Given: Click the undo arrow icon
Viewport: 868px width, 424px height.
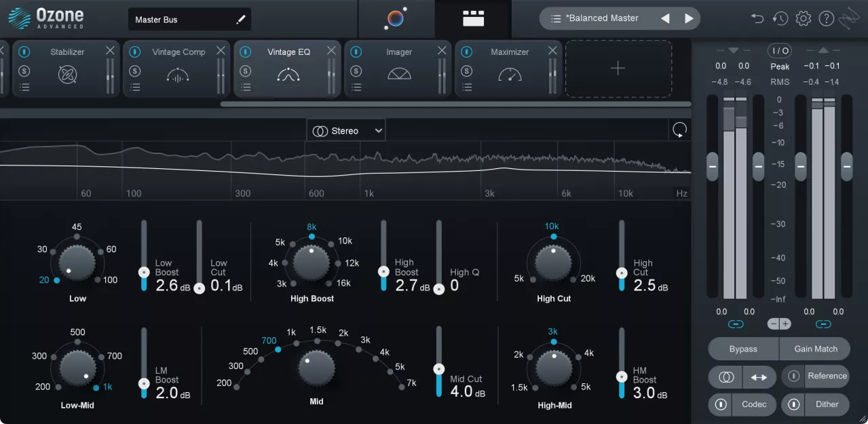Looking at the screenshot, I should 757,18.
